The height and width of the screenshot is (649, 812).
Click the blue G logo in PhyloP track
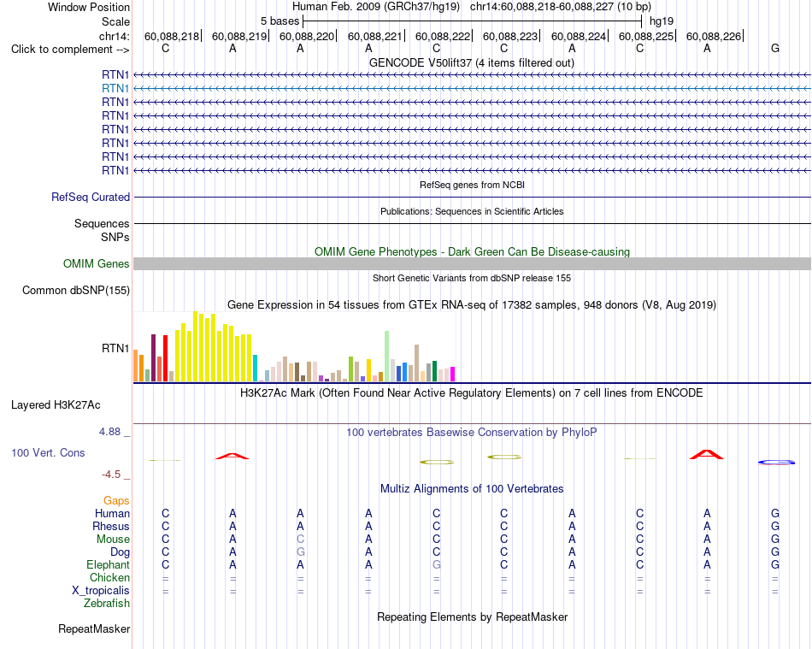coord(776,462)
